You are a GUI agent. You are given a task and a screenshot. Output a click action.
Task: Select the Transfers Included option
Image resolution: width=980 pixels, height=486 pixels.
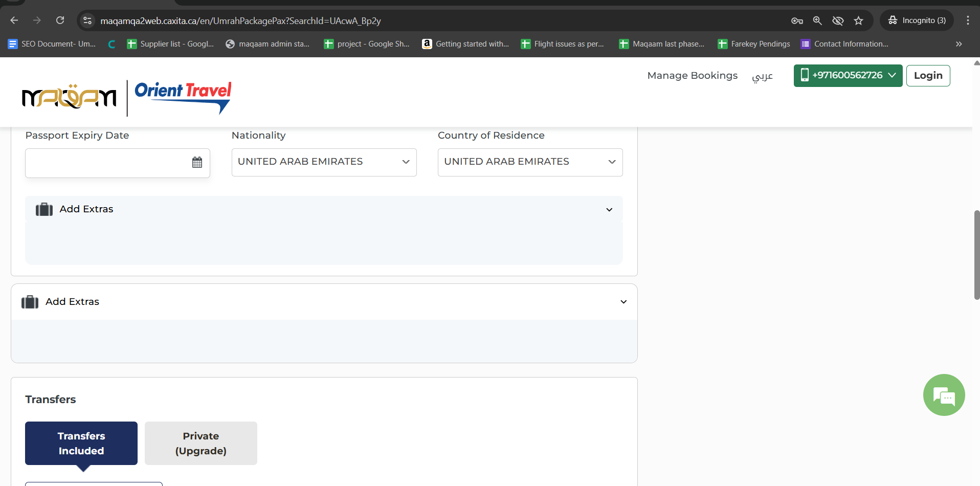click(81, 443)
